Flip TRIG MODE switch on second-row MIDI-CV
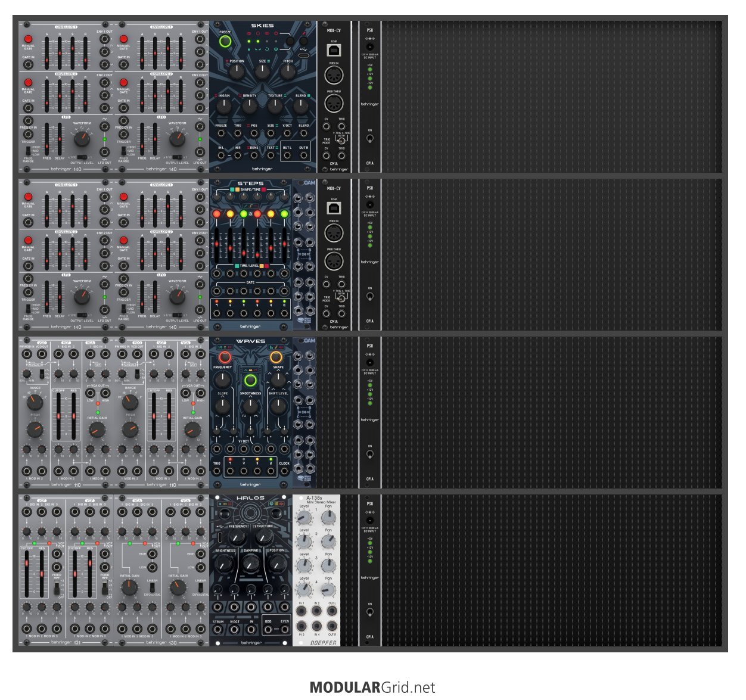 [x=341, y=298]
